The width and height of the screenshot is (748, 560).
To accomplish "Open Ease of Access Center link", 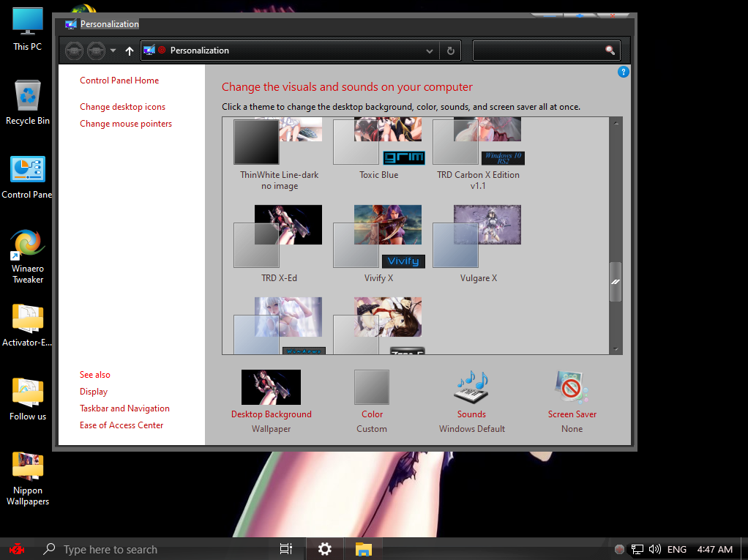I will pyautogui.click(x=121, y=425).
